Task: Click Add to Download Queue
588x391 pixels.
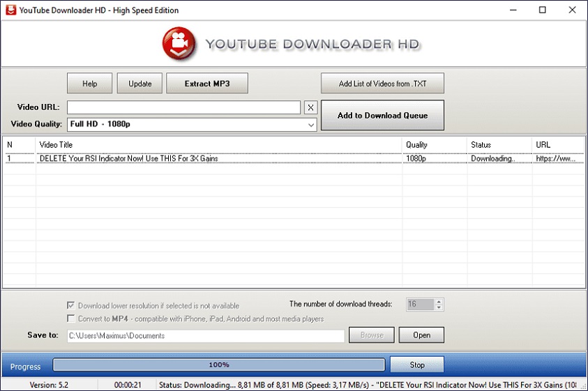Action: (x=382, y=115)
